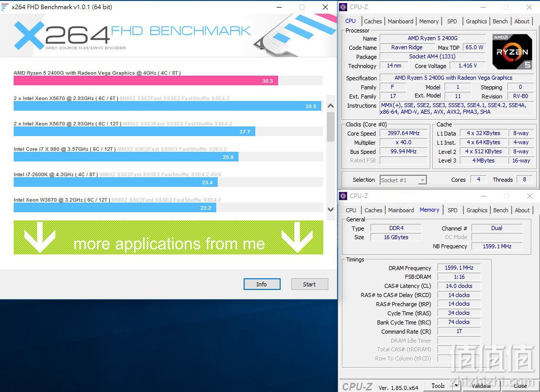This screenshot has height=392, width=540.
Task: Click the DRAM Frequency 1599.1 MHz value
Action: click(x=459, y=268)
